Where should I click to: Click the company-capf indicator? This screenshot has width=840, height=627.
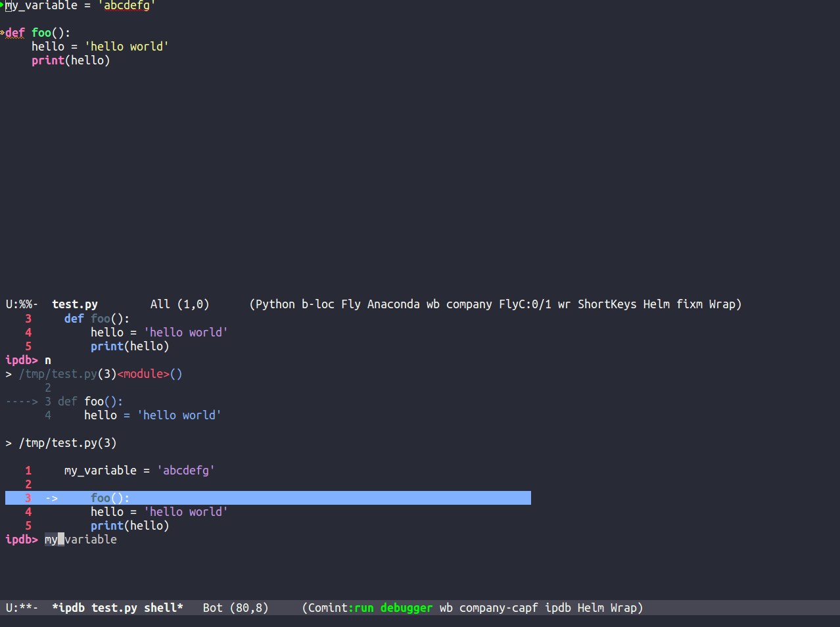coord(498,607)
